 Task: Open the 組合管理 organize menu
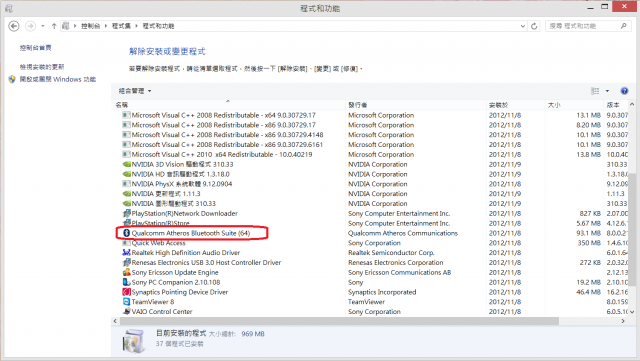coord(135,91)
